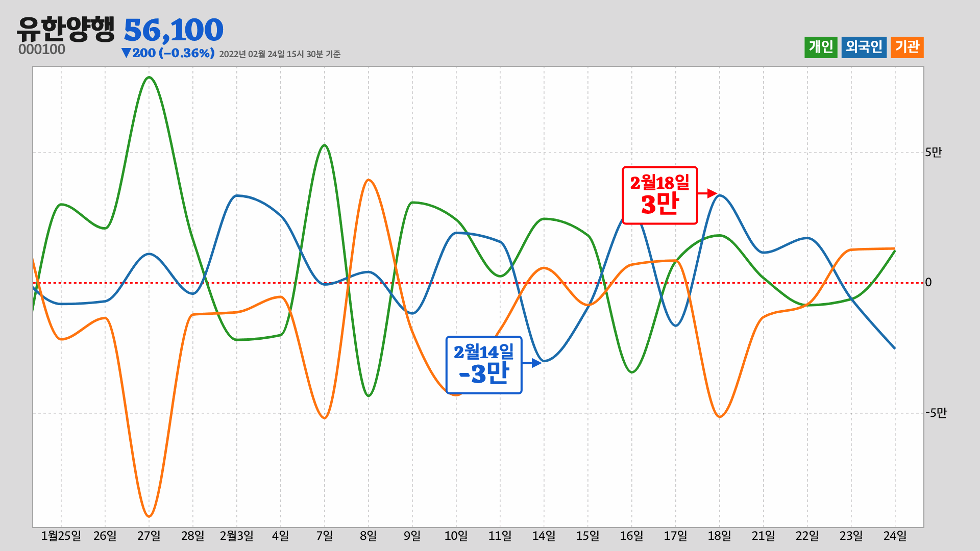Click the 0 y-axis label

point(928,282)
